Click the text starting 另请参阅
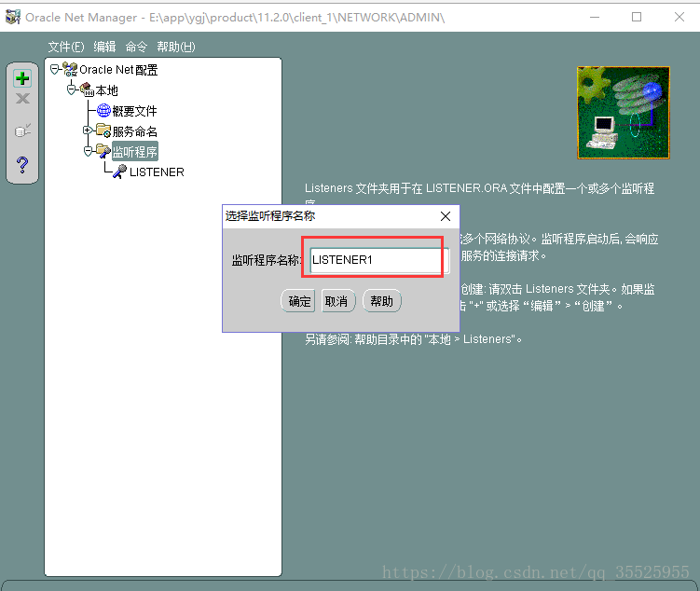 coord(414,339)
